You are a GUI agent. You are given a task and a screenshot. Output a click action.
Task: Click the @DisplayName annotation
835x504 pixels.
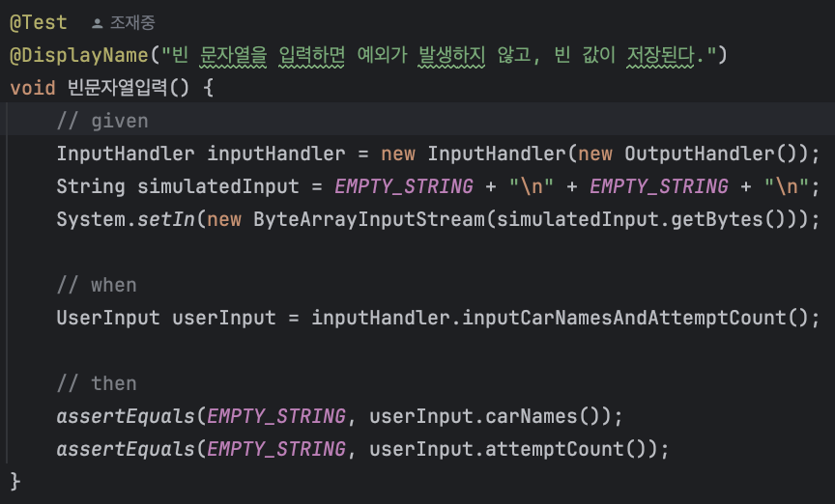(x=79, y=55)
